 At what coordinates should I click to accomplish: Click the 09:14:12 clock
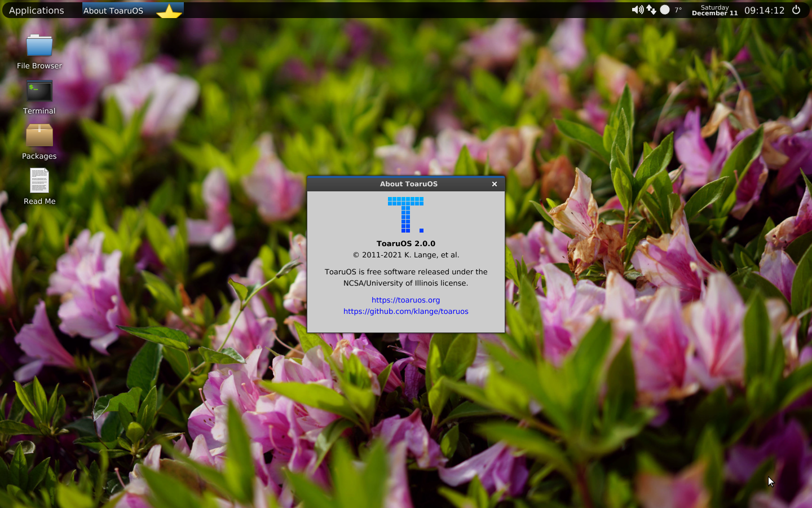point(764,10)
